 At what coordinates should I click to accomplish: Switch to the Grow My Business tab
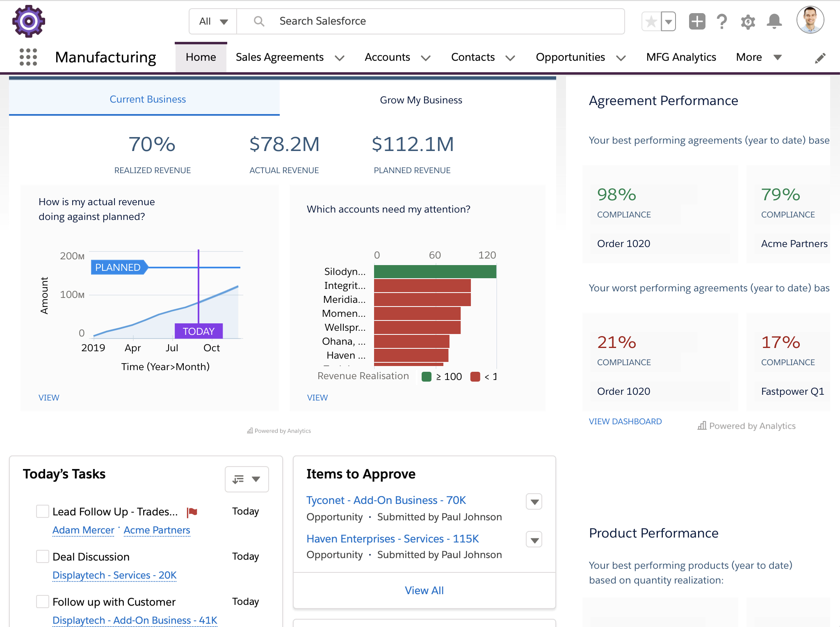(x=421, y=100)
